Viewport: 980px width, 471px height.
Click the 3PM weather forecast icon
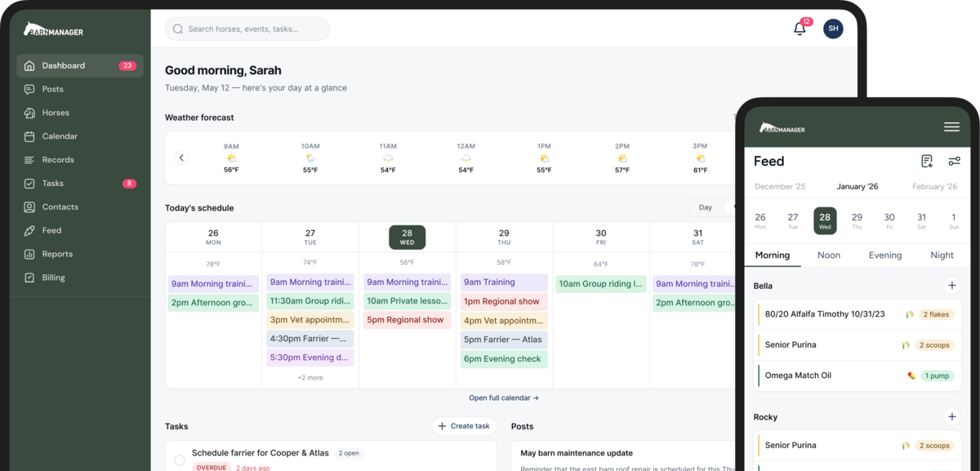click(x=700, y=158)
